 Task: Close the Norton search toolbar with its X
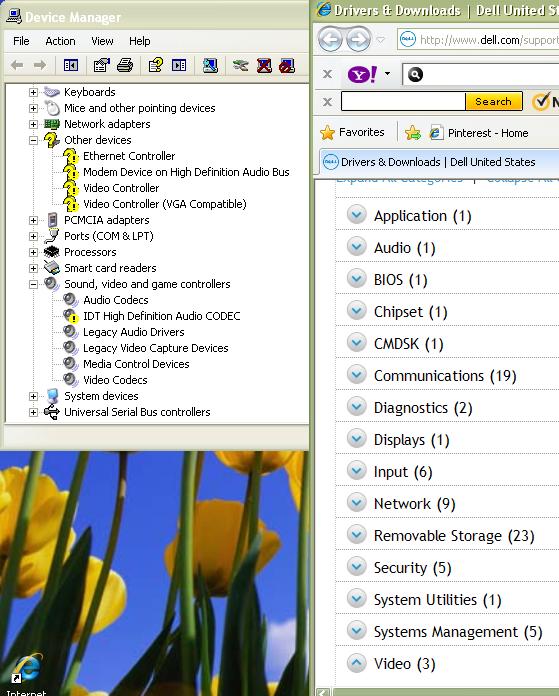pos(327,102)
